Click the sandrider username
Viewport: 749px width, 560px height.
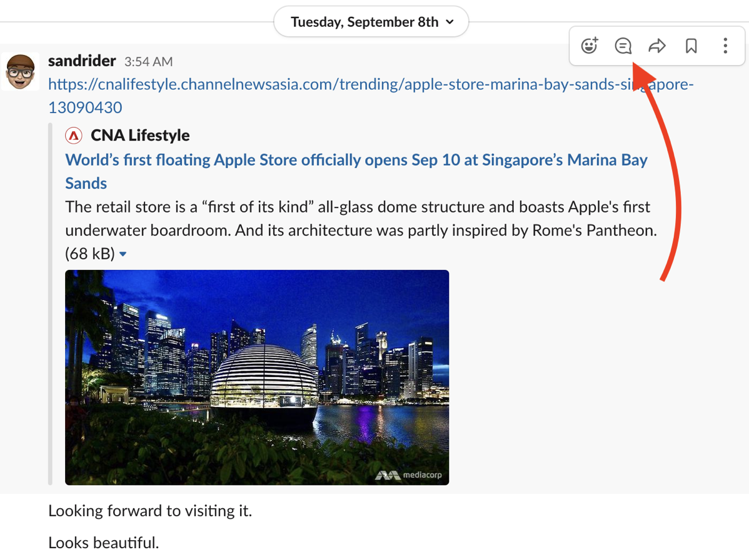coord(82,61)
